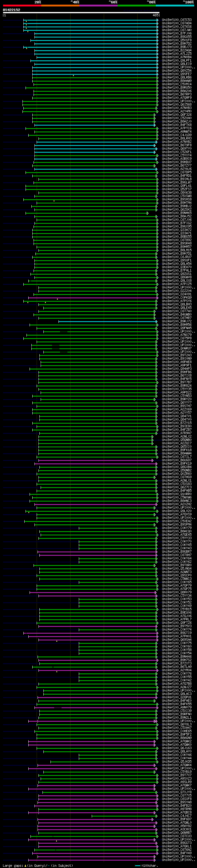Viewport: 197px width, 868px height.
Task: Select hit label UniRef100_Q7XJY8
Action: [176, 792]
